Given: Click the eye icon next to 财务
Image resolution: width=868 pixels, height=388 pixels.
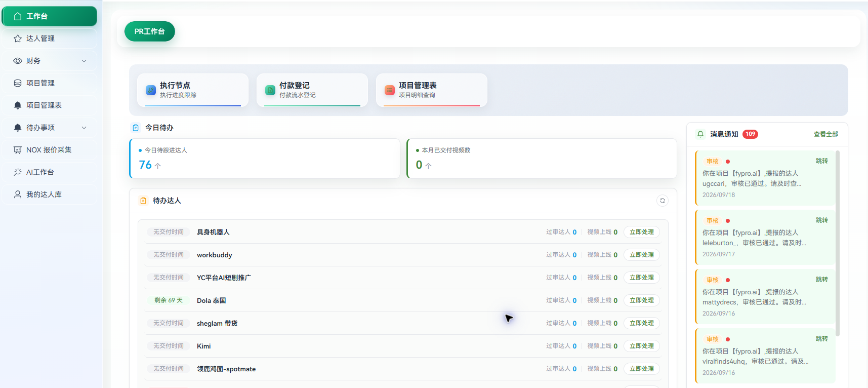Looking at the screenshot, I should coord(18,61).
